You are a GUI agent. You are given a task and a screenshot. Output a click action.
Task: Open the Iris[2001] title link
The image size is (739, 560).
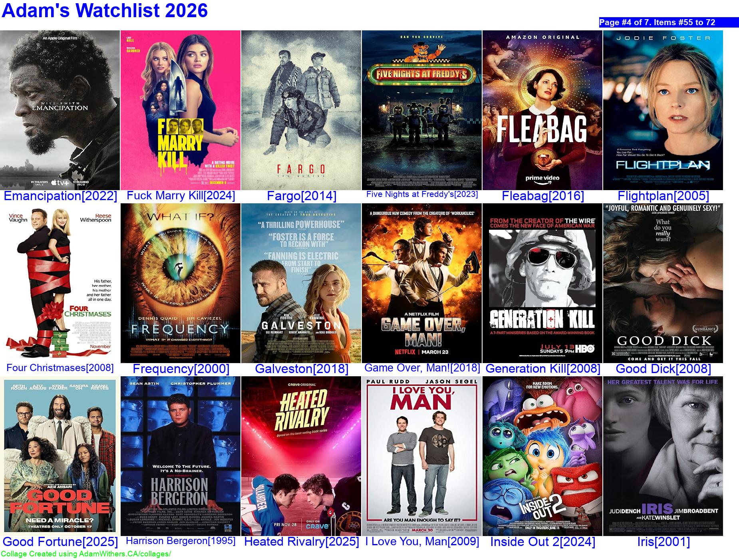(663, 542)
